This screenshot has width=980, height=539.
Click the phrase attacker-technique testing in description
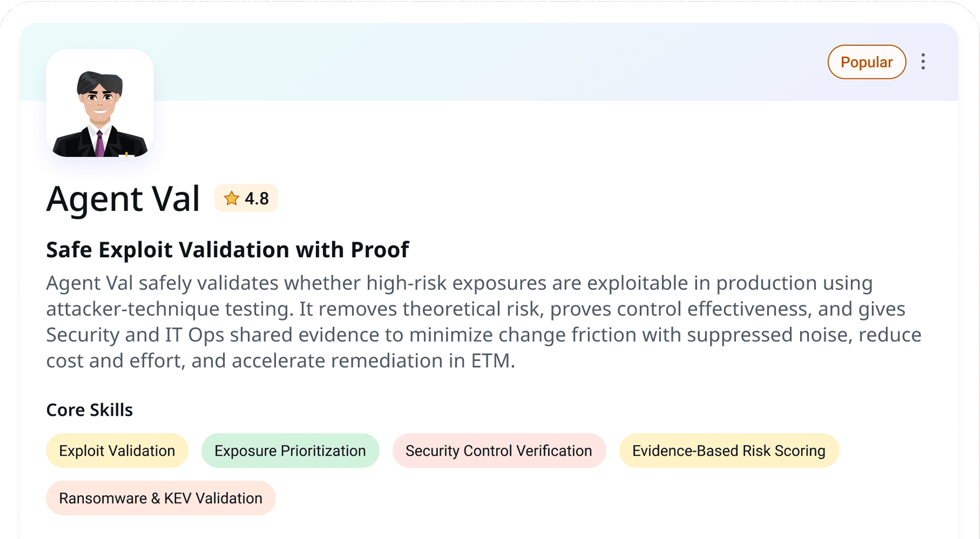click(168, 310)
